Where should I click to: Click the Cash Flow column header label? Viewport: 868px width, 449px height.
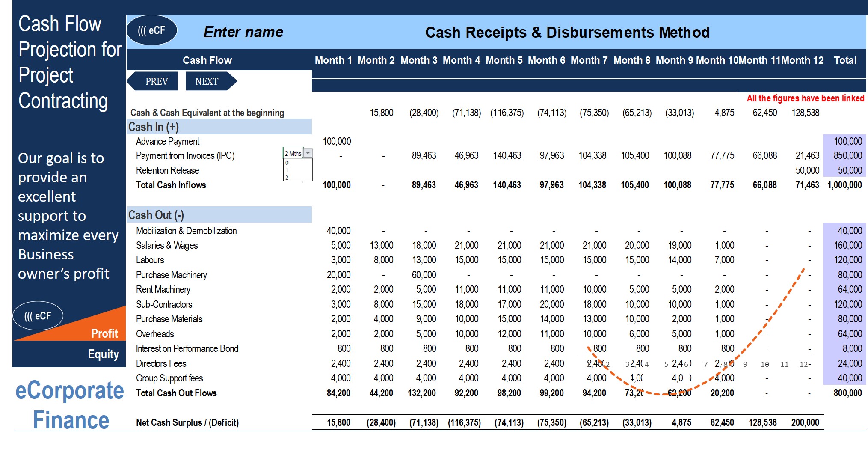pyautogui.click(x=207, y=60)
